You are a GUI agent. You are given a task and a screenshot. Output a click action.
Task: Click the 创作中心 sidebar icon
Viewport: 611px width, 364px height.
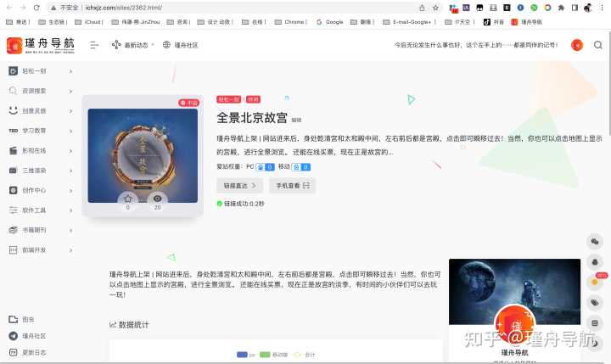tap(14, 190)
